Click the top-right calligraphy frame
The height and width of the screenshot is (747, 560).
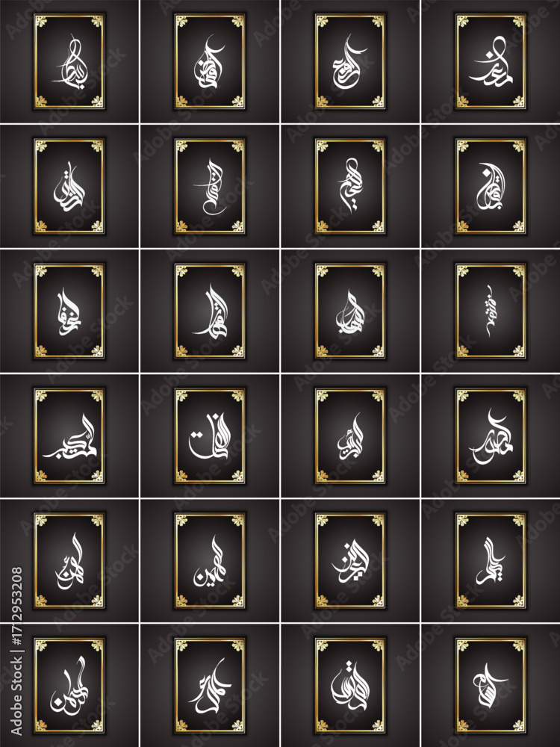click(491, 62)
